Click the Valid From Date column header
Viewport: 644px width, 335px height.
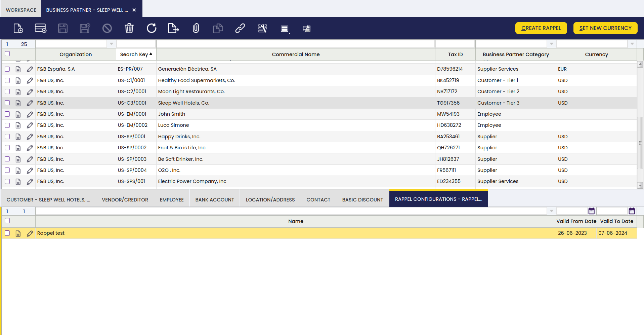tap(576, 221)
